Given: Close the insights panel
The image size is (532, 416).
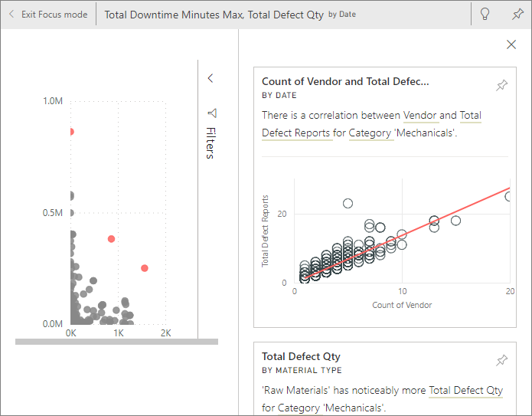Looking at the screenshot, I should pyautogui.click(x=511, y=44).
